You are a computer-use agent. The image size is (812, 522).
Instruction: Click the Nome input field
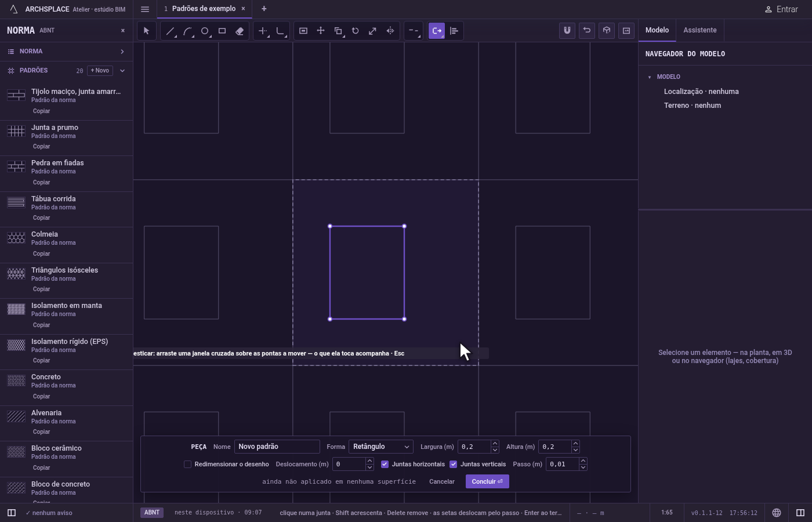[x=277, y=447]
